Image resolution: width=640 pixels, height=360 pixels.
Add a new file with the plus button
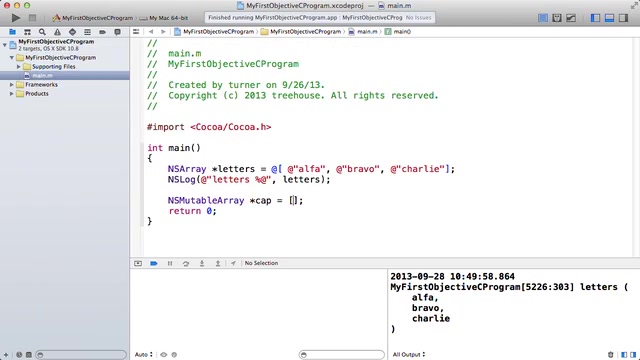(6, 355)
